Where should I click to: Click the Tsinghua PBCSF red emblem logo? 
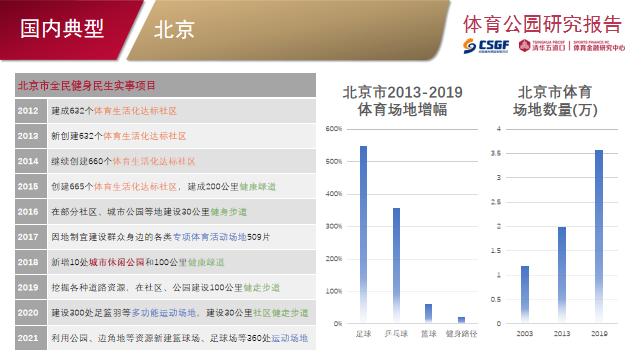point(524,45)
